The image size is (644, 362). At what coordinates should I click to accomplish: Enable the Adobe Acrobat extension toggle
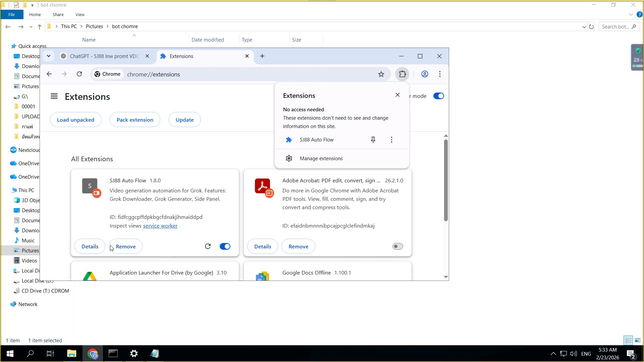pyautogui.click(x=397, y=246)
